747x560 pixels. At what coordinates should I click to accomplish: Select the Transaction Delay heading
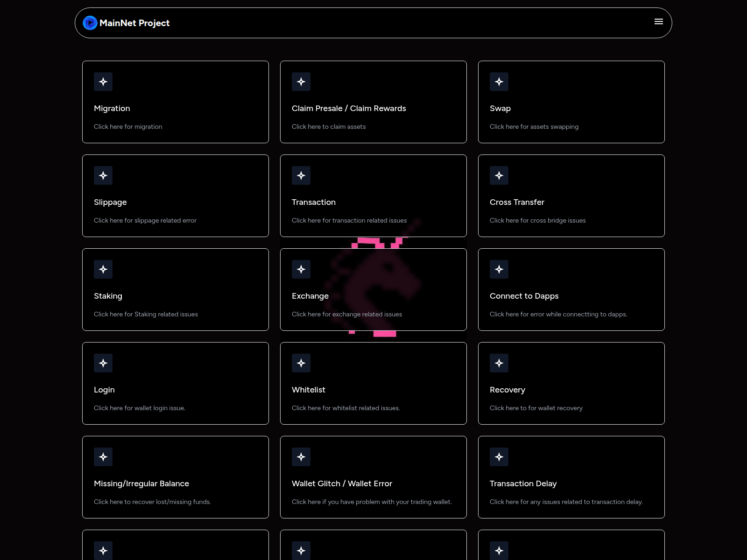523,483
